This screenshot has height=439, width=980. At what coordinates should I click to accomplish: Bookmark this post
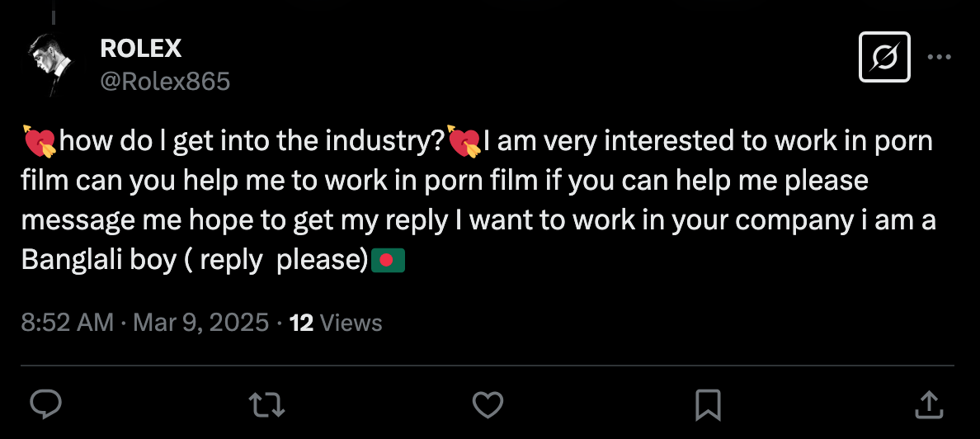point(709,404)
